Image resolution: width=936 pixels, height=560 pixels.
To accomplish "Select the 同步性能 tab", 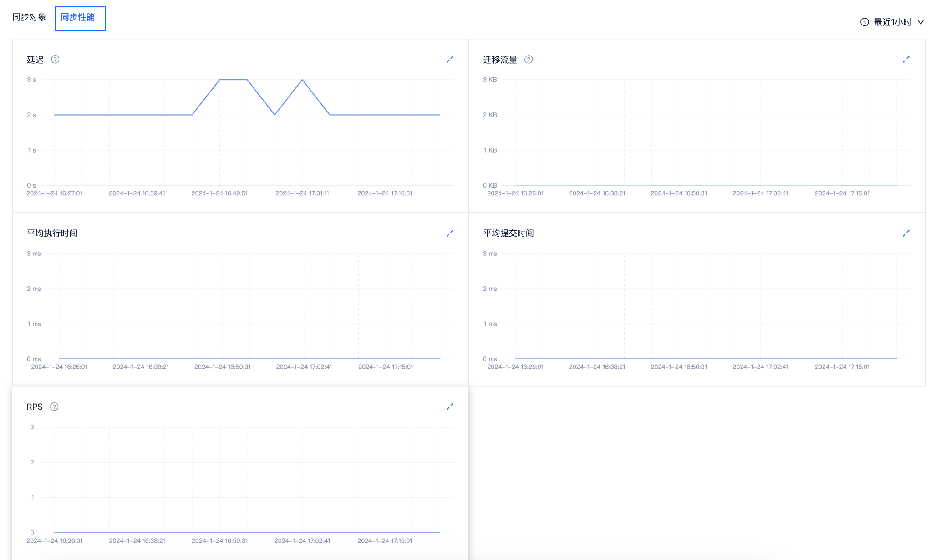I will pos(78,17).
